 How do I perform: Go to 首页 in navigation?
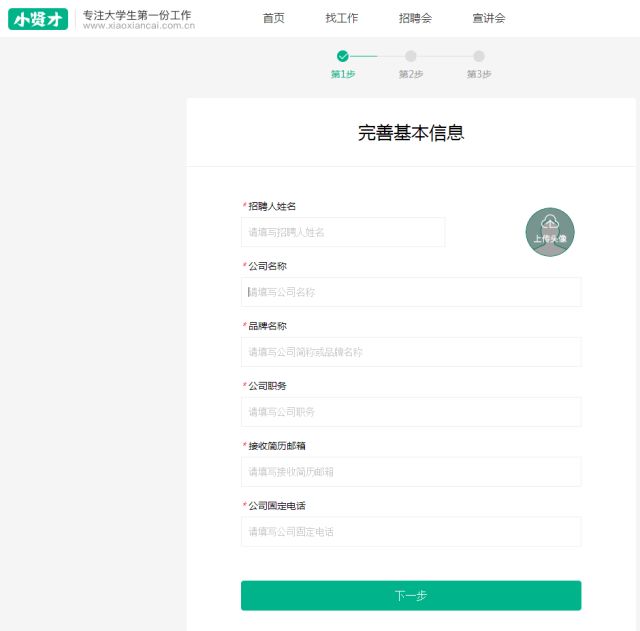coord(273,18)
